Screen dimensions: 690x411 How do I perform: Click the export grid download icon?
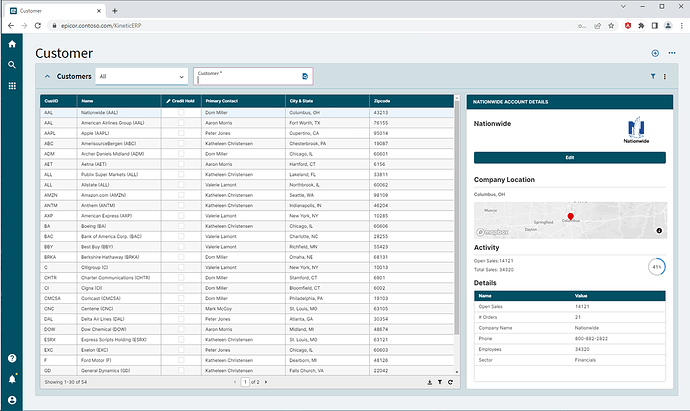tap(429, 382)
